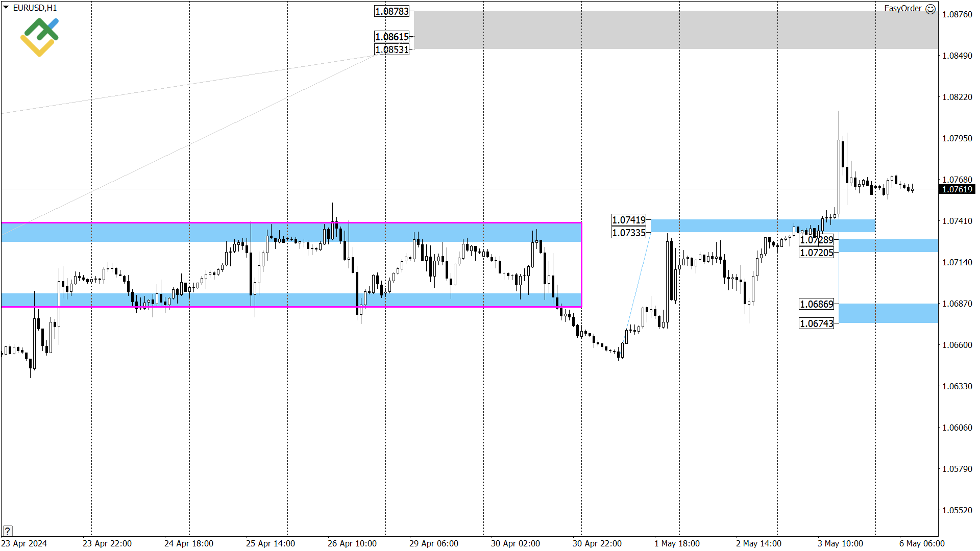Select the EURUSD,H1 chart title
The height and width of the screenshot is (551, 980).
35,8
